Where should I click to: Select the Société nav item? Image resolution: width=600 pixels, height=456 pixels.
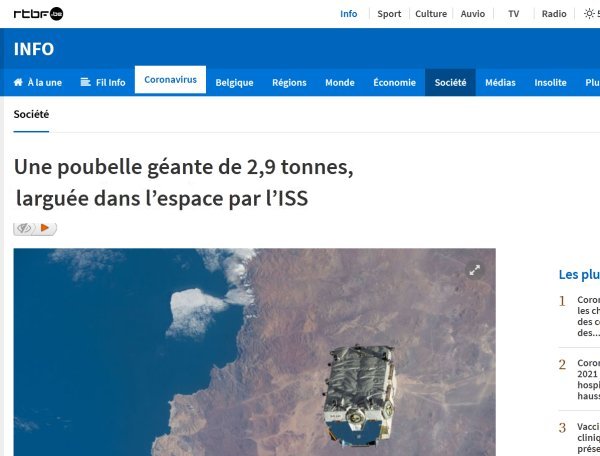click(450, 83)
